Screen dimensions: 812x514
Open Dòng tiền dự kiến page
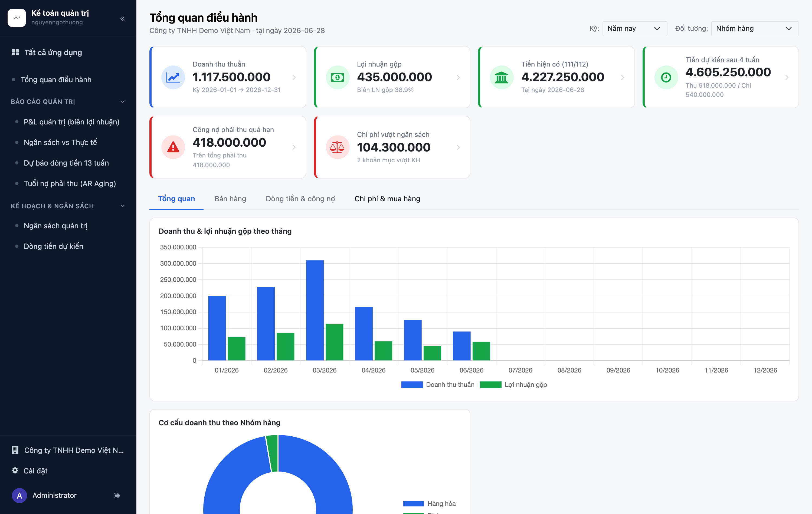pyautogui.click(x=53, y=246)
